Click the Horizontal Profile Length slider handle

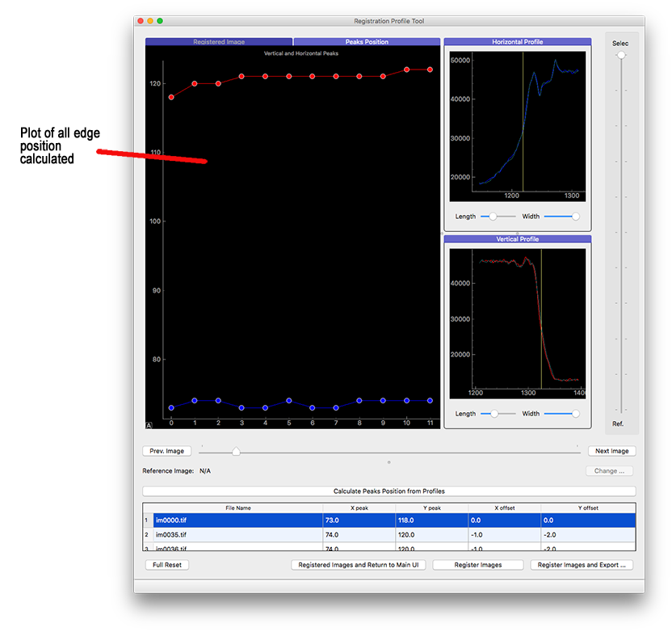[x=493, y=217]
